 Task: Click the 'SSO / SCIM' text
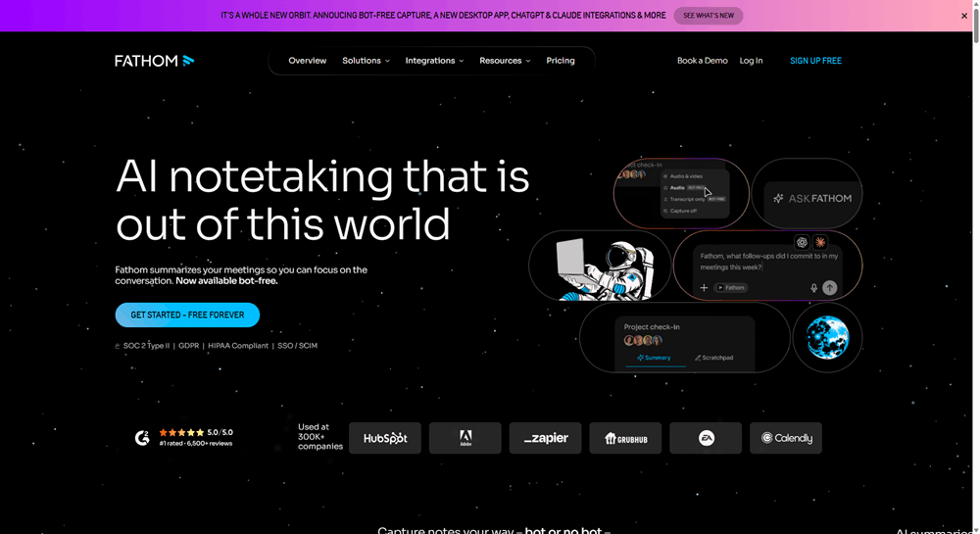tap(298, 345)
